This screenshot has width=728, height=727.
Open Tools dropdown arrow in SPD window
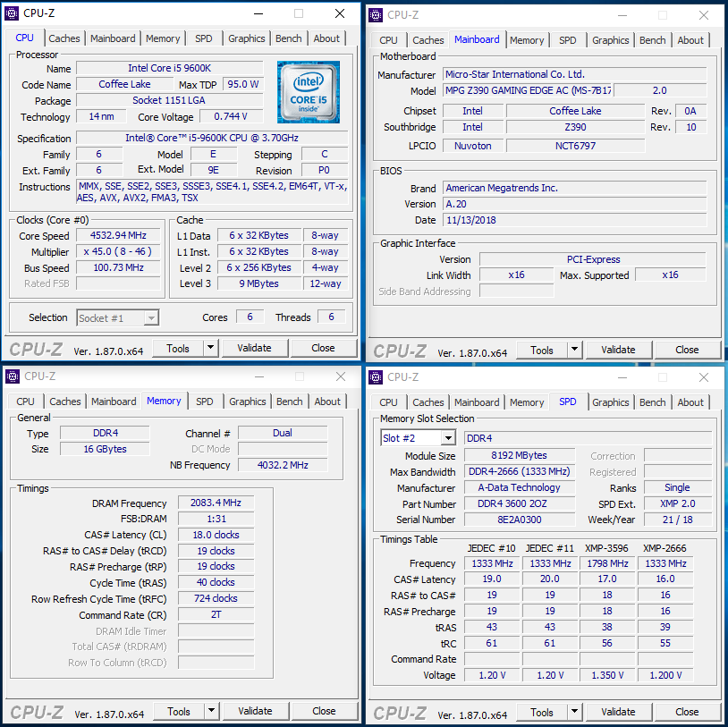coord(575,712)
